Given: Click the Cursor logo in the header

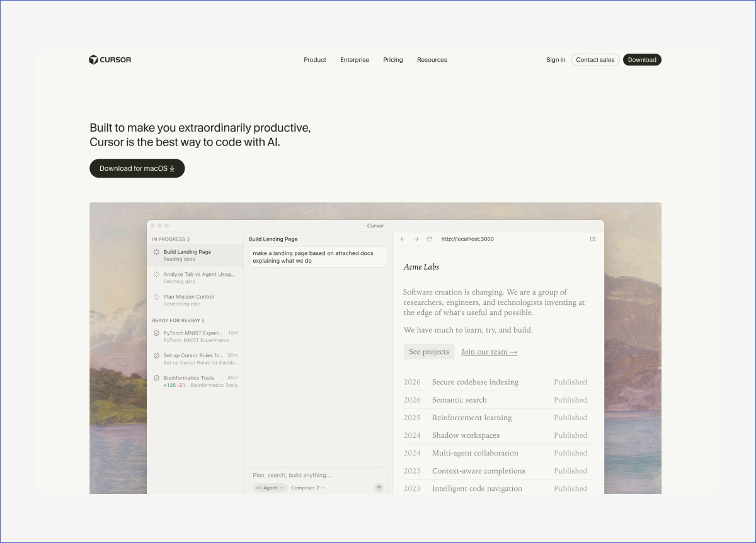Looking at the screenshot, I should tap(110, 60).
